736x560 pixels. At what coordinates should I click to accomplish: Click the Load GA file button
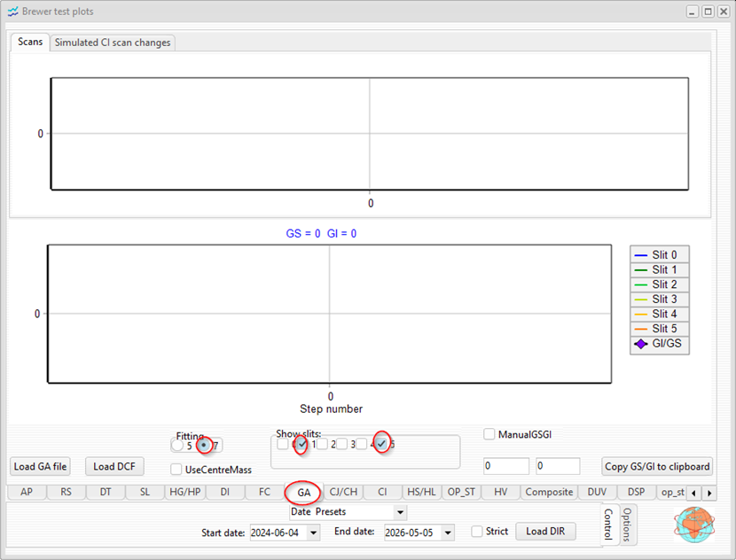click(40, 467)
